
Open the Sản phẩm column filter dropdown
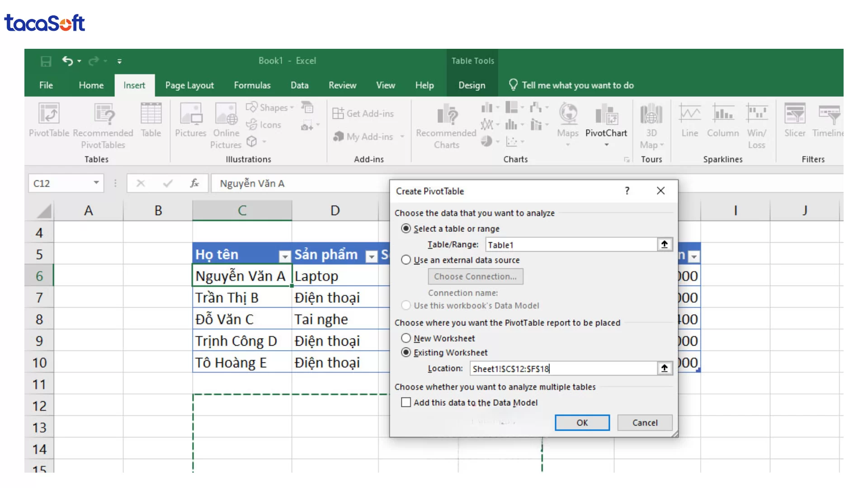tap(371, 256)
